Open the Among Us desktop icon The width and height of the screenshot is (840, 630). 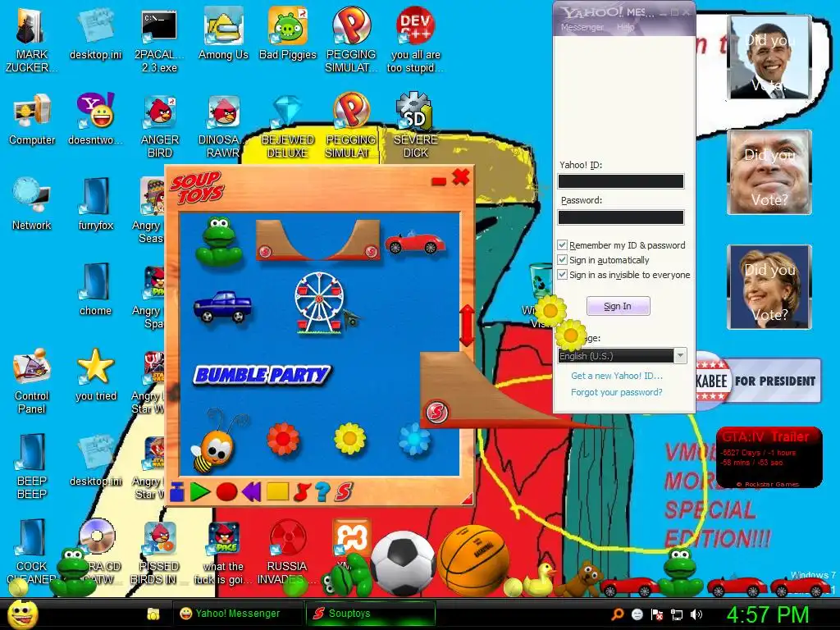point(223,34)
